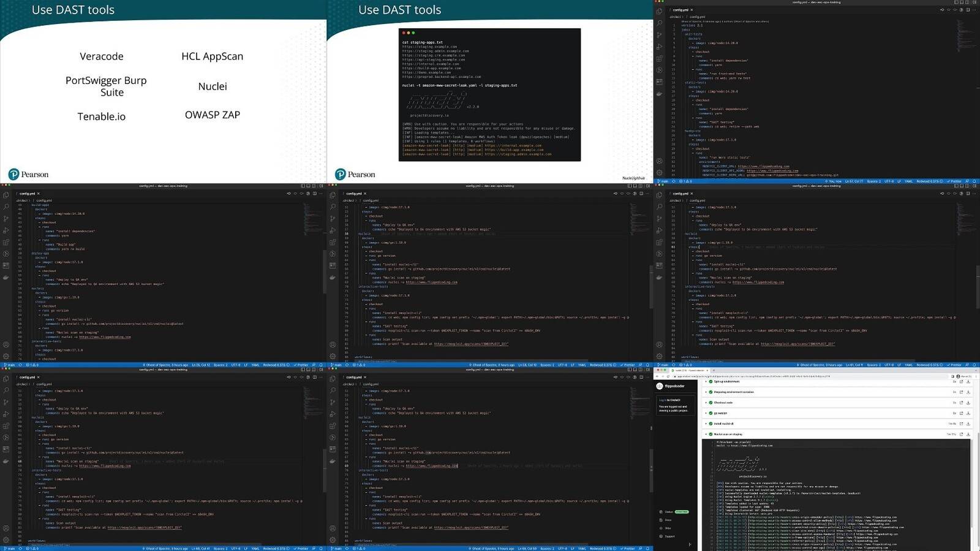Download output of Spin up environment step
980x551 pixels.
point(968,381)
